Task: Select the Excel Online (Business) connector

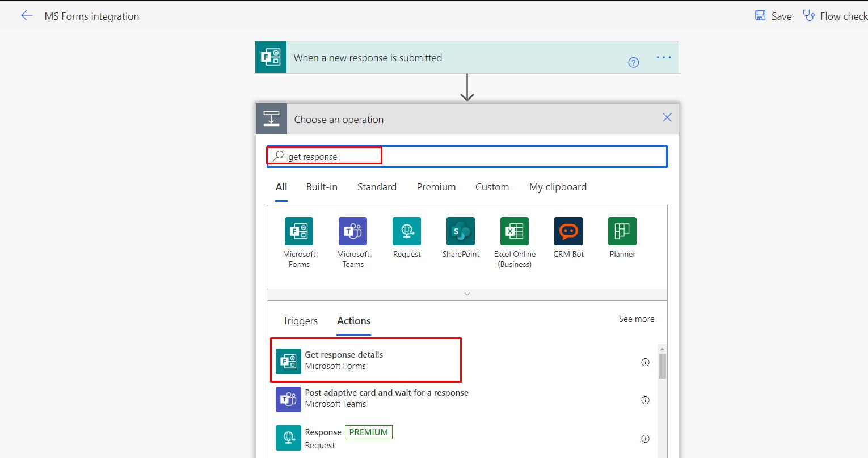Action: (x=515, y=231)
